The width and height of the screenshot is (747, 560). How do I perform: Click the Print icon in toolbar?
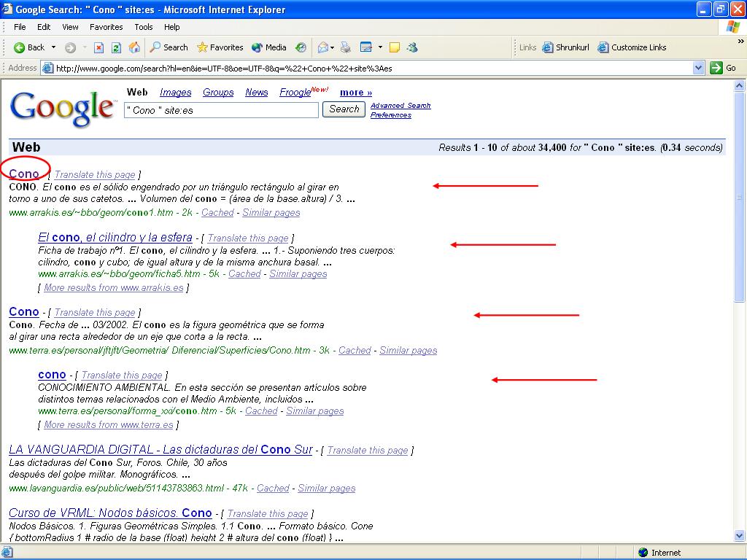point(346,47)
